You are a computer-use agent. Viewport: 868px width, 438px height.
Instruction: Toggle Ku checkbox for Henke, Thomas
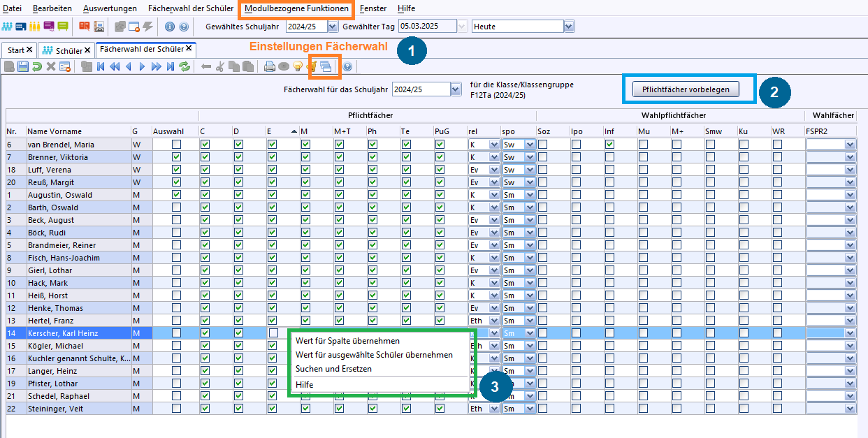pos(744,307)
